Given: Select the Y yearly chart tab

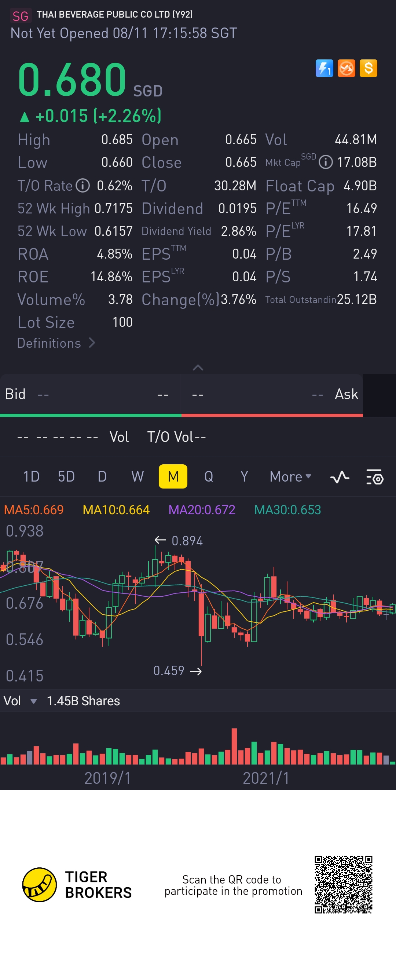Looking at the screenshot, I should (x=244, y=477).
